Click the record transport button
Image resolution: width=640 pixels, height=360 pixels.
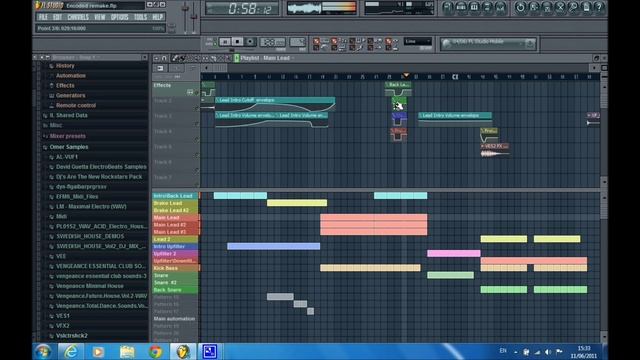pyautogui.click(x=250, y=42)
